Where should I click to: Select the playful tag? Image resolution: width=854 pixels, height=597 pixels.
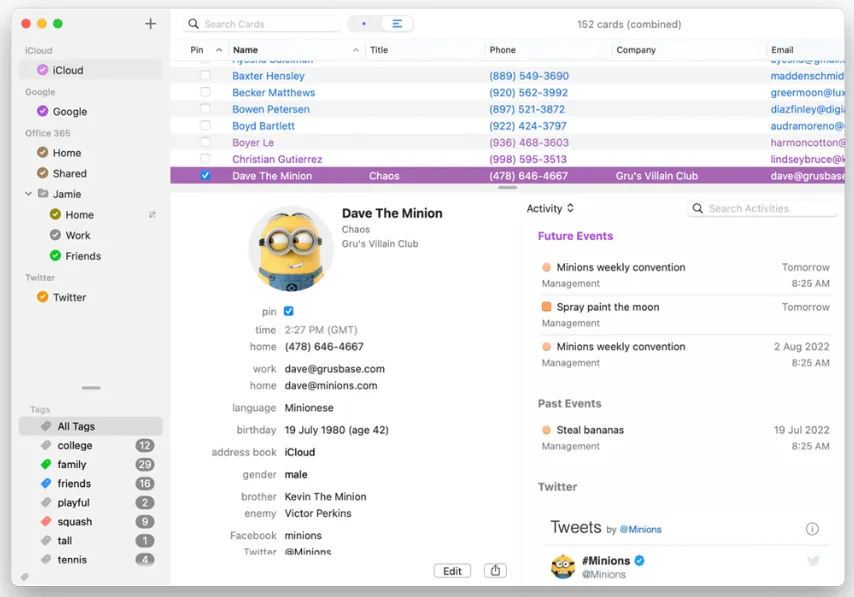tap(90, 502)
